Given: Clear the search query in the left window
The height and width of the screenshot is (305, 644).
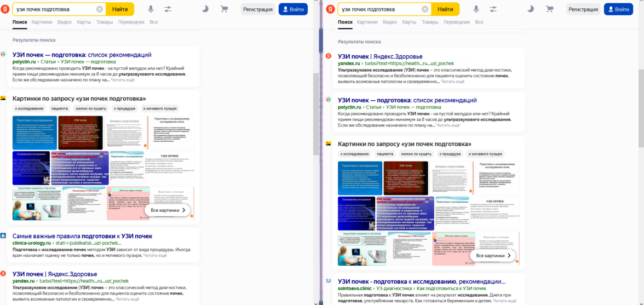Looking at the screenshot, I should (x=100, y=9).
